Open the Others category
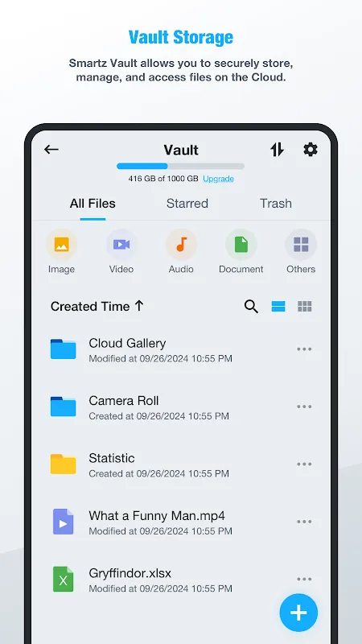Viewport: 362px width, 644px height. [301, 252]
